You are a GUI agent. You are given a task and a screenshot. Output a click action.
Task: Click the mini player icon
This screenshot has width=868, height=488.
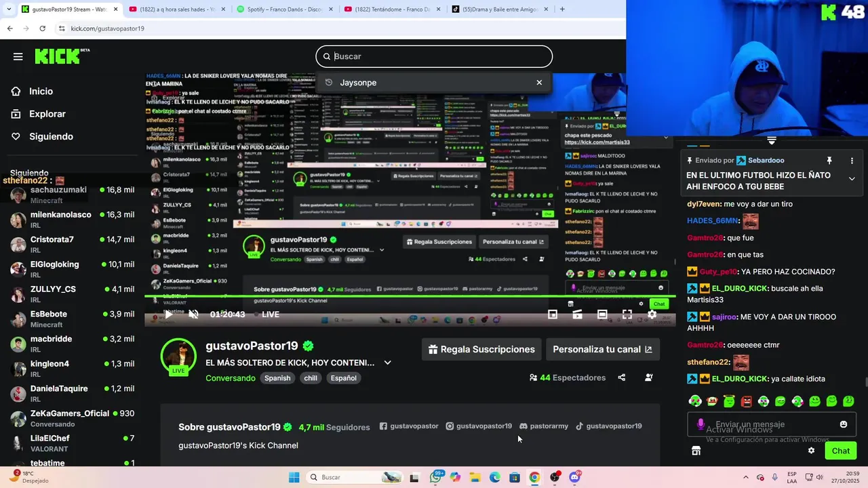tap(553, 314)
